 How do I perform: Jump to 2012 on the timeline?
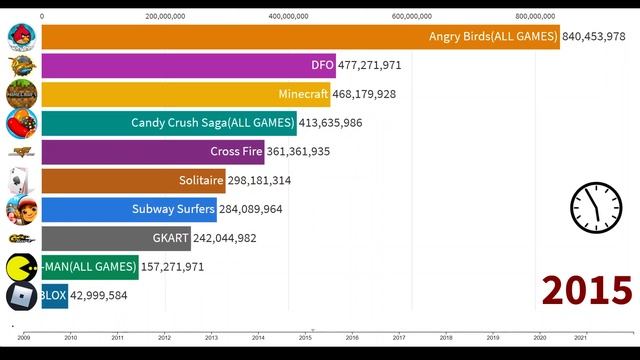(x=164, y=338)
